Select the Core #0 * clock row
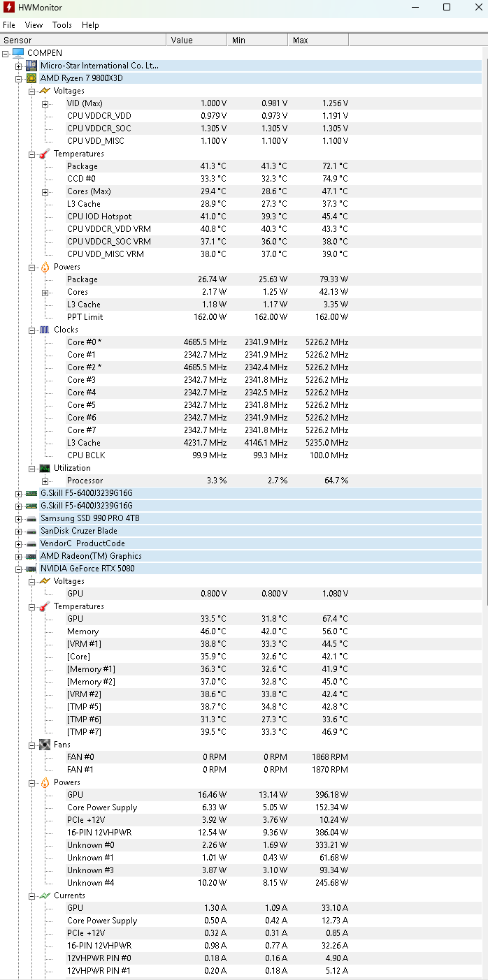 pyautogui.click(x=208, y=342)
